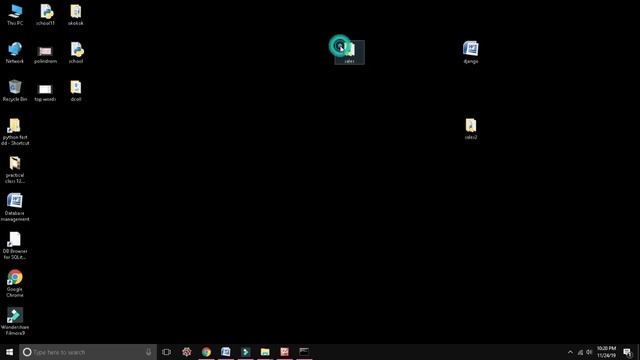
Task: Select the palindrom file icon
Action: click(x=45, y=54)
